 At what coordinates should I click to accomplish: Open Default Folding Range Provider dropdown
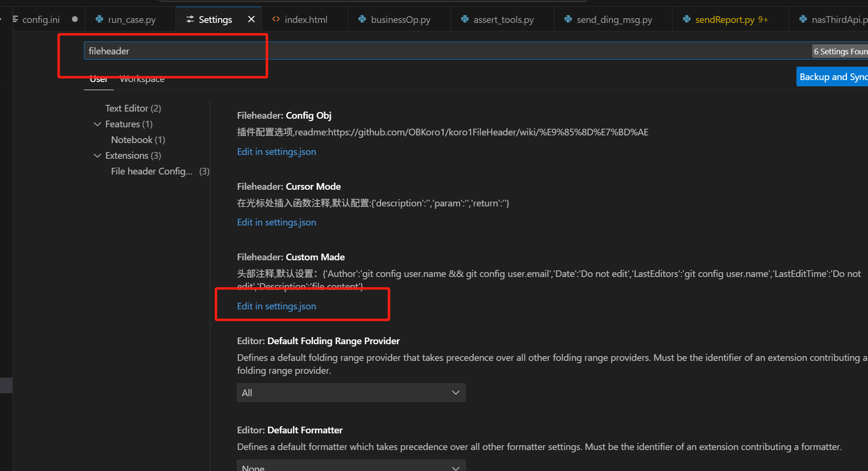point(351,393)
